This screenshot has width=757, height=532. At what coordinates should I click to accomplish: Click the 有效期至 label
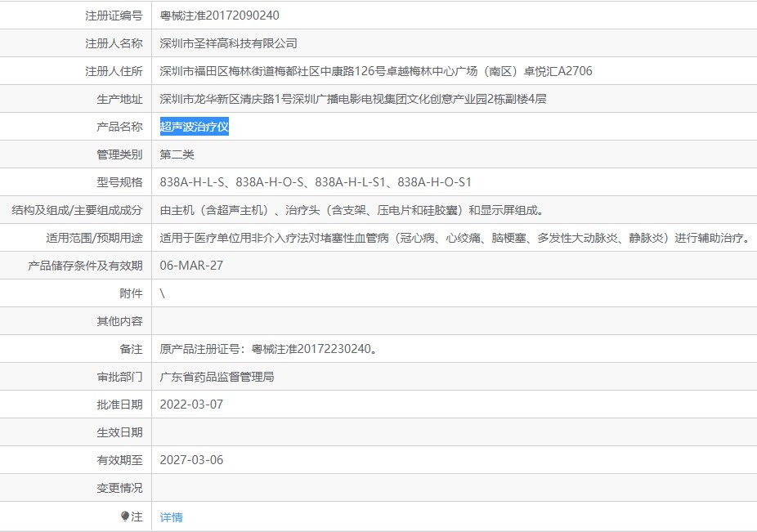tap(119, 460)
